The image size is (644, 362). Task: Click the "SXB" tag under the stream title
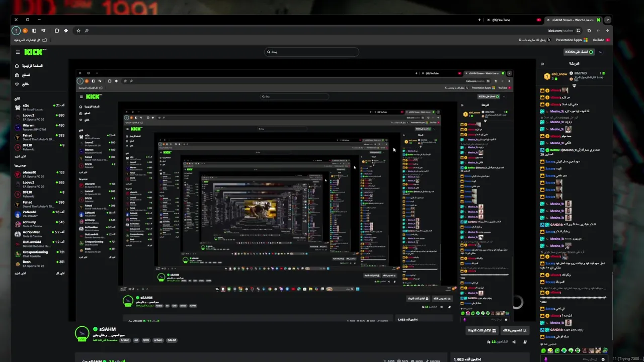click(x=146, y=340)
